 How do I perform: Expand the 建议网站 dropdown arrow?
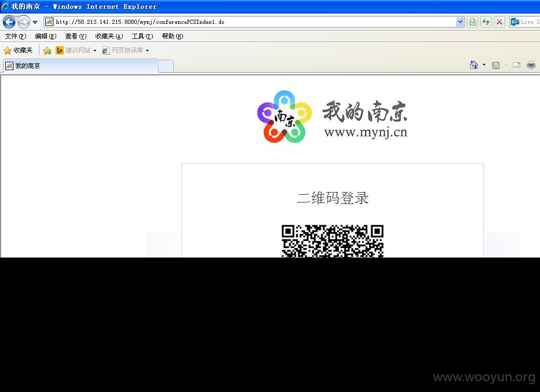tap(95, 50)
